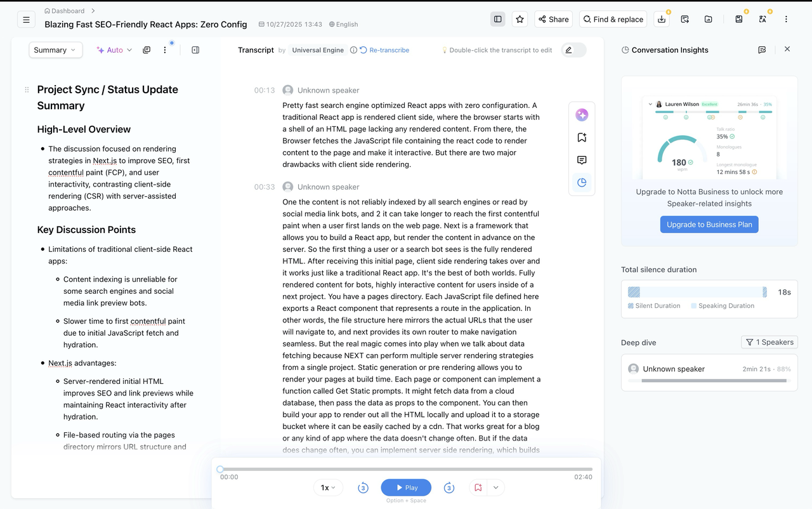Expand Lauren Wilson's speaker details chevron
The height and width of the screenshot is (509, 812).
650,104
